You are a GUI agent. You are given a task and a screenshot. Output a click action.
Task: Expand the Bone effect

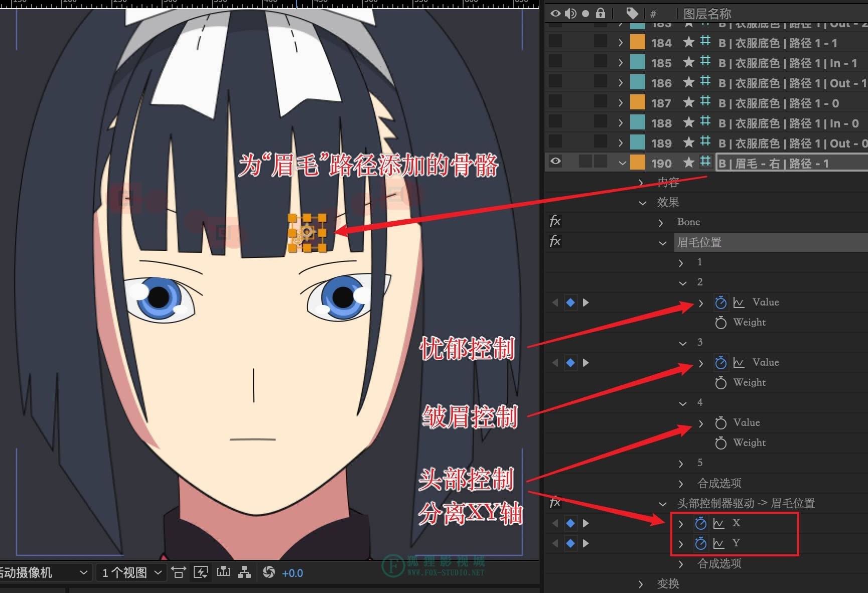click(x=661, y=223)
